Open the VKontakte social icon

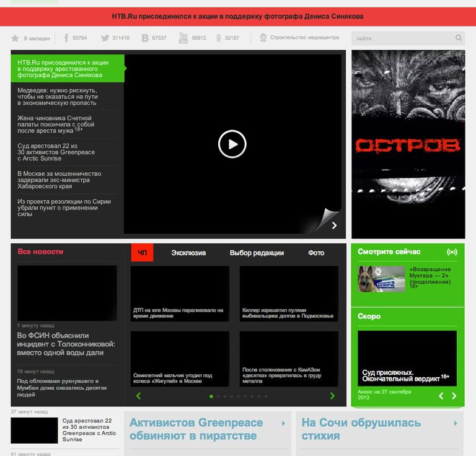[x=145, y=38]
